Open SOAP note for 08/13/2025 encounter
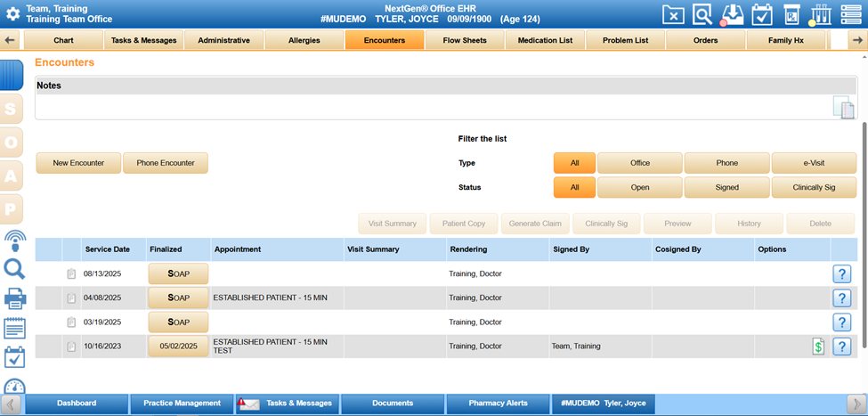The height and width of the screenshot is (416, 868). tap(178, 273)
